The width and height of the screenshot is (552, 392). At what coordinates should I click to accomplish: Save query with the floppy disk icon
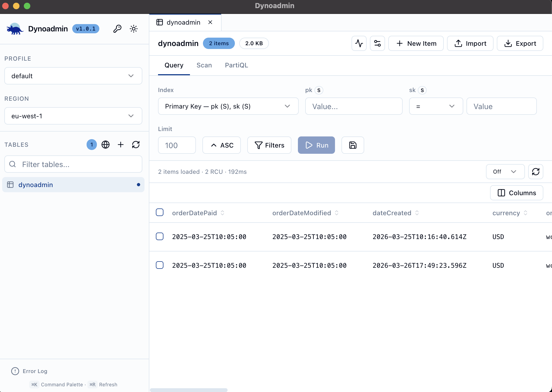click(353, 145)
